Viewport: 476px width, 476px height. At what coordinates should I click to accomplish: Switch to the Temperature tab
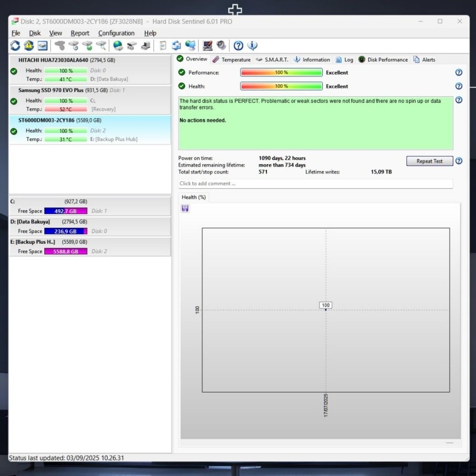click(x=231, y=59)
